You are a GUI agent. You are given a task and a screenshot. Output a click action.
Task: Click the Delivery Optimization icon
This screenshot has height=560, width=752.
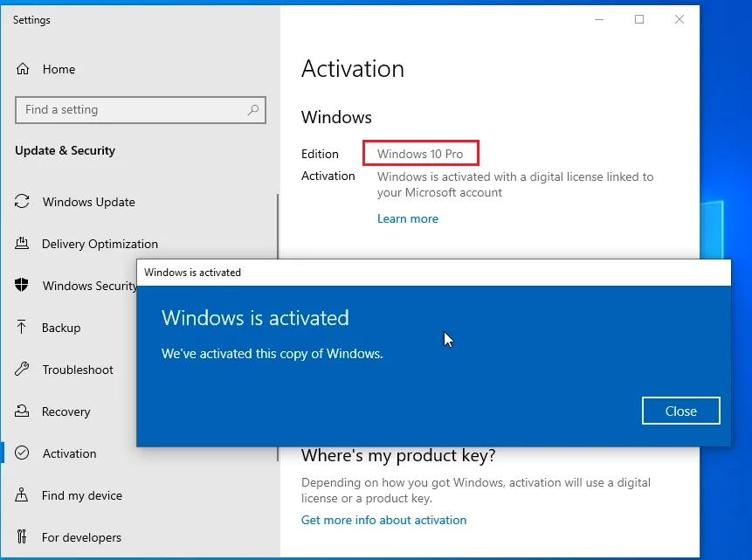[22, 243]
